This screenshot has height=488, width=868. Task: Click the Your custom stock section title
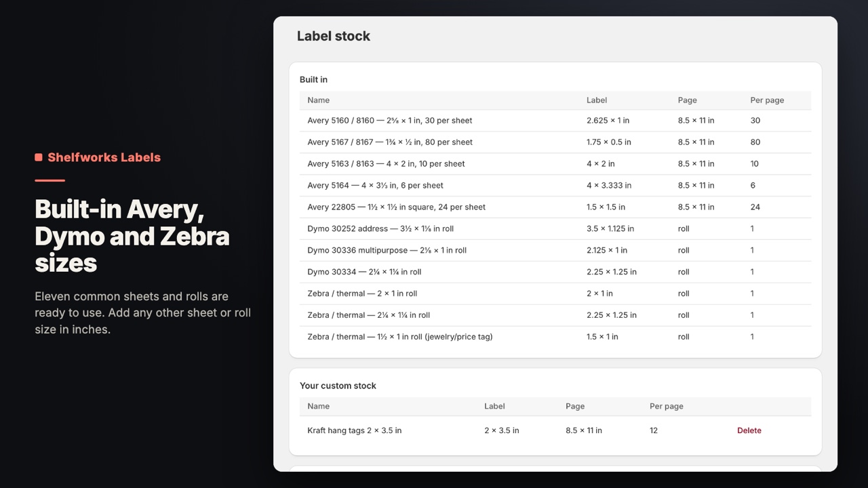click(338, 386)
